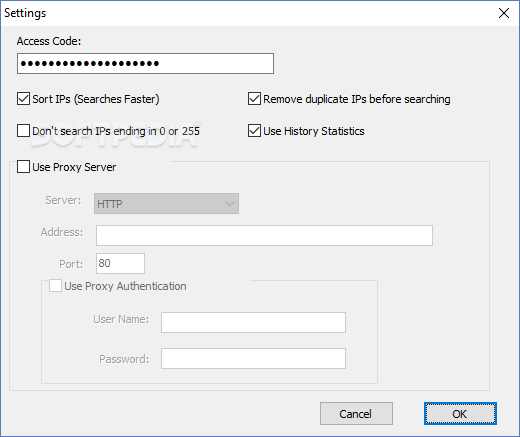Click the proxy Password field
Viewport: 520px width, 437px height.
[253, 359]
